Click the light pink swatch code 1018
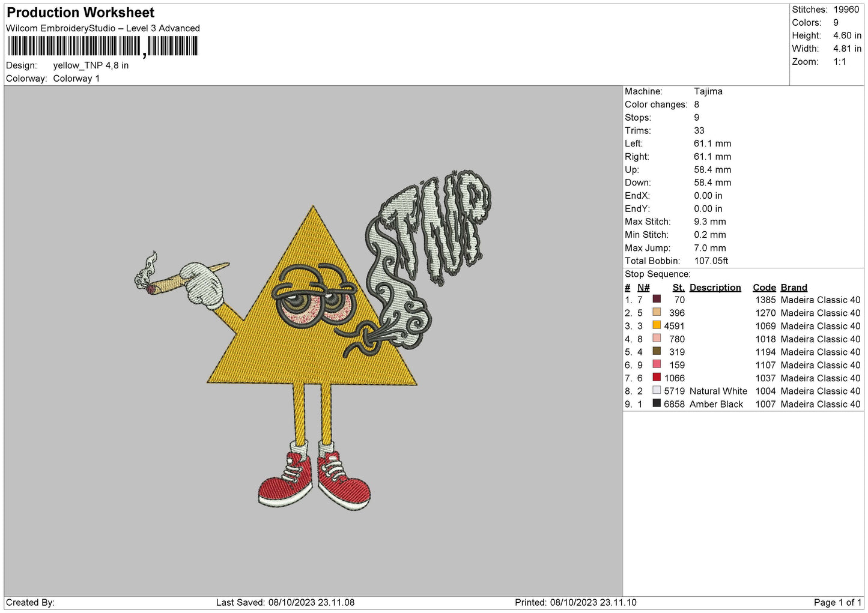This screenshot has height=613, width=868. 657,339
